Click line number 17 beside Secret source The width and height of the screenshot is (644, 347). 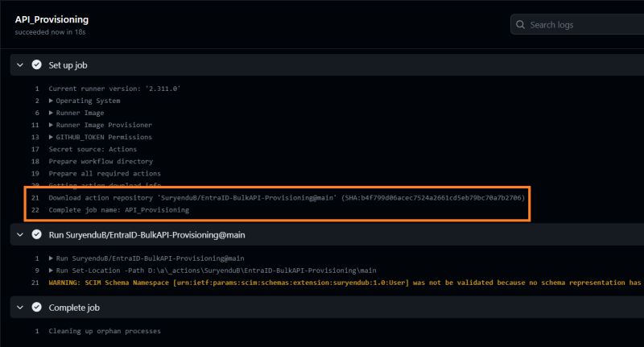[x=35, y=149]
